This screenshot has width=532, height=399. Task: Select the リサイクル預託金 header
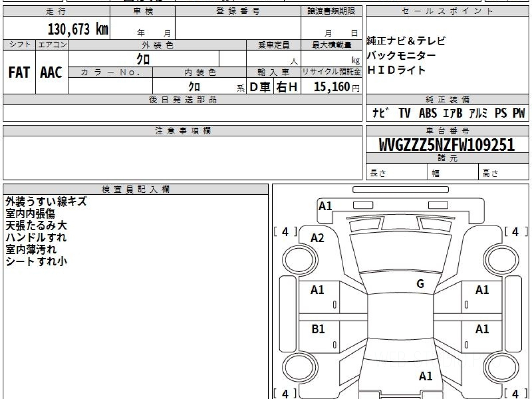pyautogui.click(x=332, y=72)
